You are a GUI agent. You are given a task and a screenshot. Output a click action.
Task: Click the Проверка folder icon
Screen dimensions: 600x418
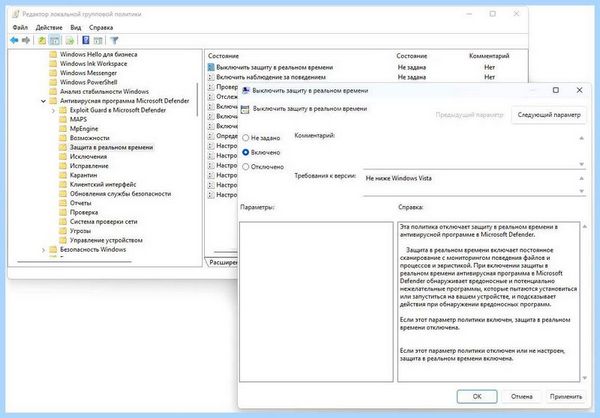pyautogui.click(x=63, y=212)
